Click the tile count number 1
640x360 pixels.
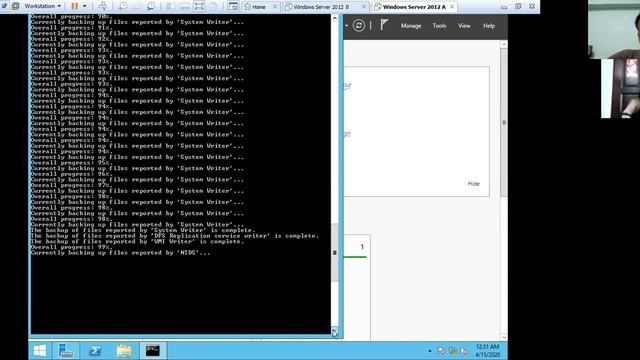pos(362,247)
